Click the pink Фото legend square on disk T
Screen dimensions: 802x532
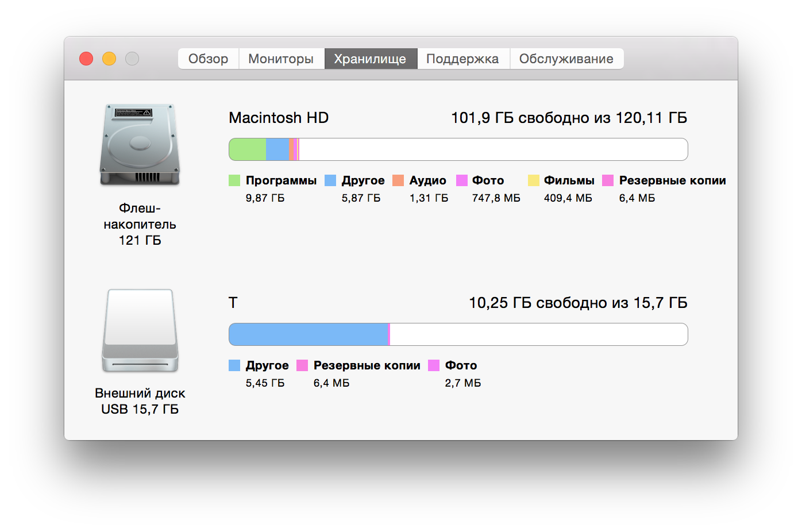tap(435, 365)
